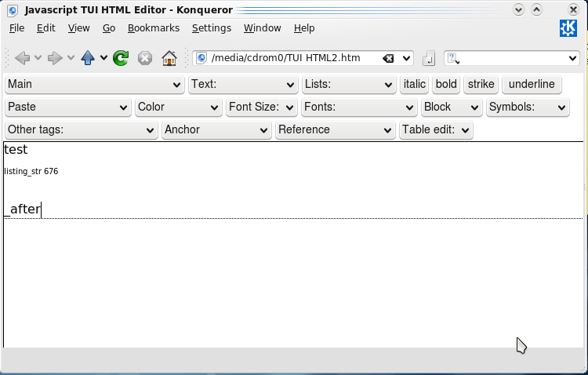Open the Settings menu
The height and width of the screenshot is (375, 588).
(x=212, y=28)
